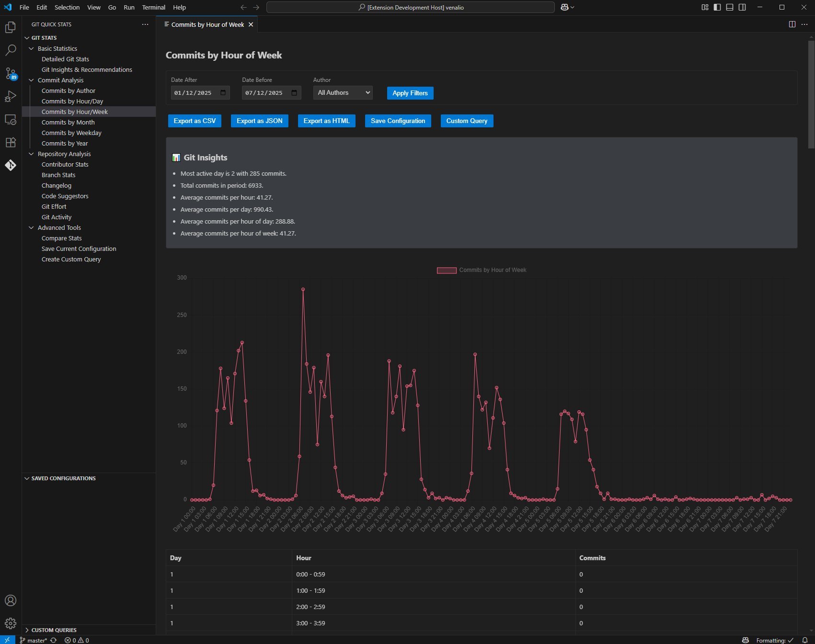This screenshot has width=815, height=644.
Task: Toggle the primary side bar layout button
Action: coord(717,7)
